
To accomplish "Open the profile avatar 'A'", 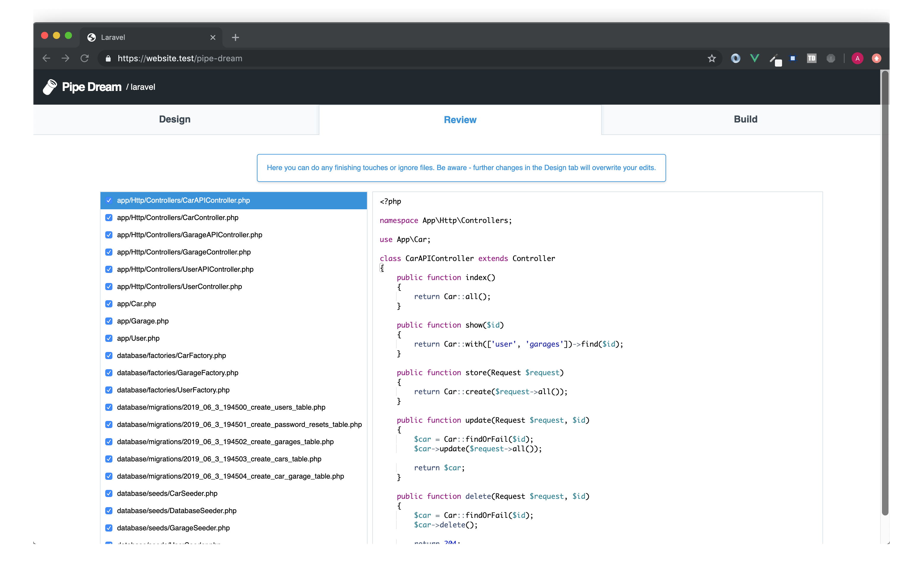I will [858, 58].
